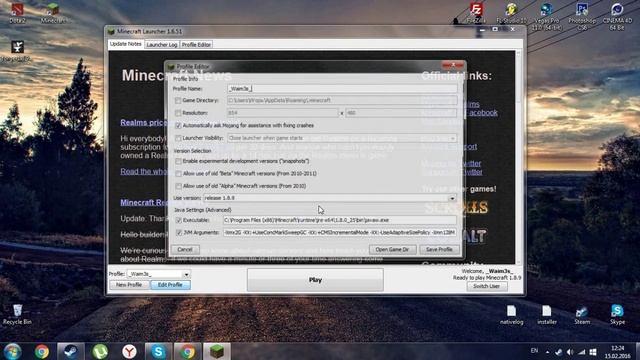Open volume control in system tray

pos(570,352)
